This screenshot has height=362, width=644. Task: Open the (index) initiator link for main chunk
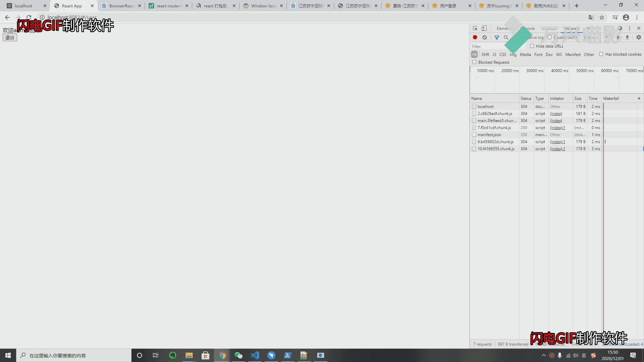[556, 121]
